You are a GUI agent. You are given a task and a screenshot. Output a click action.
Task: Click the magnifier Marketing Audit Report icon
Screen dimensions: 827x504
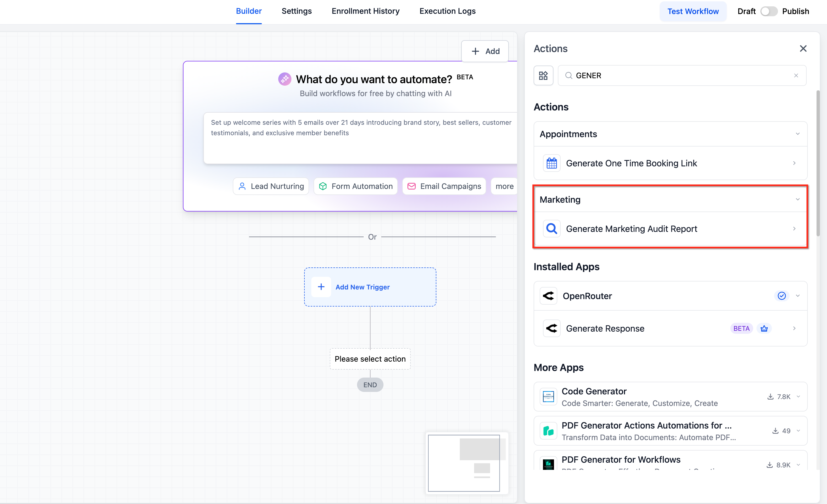(x=552, y=229)
